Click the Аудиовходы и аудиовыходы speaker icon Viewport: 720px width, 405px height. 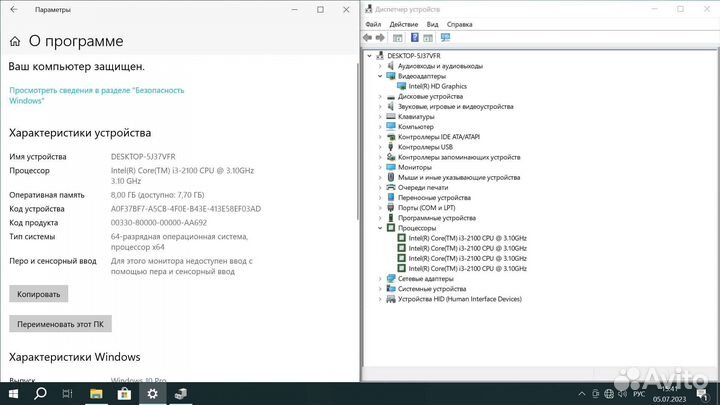point(391,66)
